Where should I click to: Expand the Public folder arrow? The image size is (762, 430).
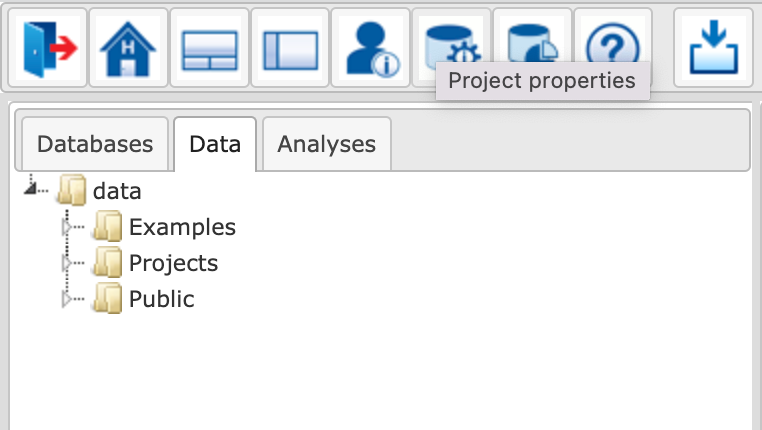[67, 299]
